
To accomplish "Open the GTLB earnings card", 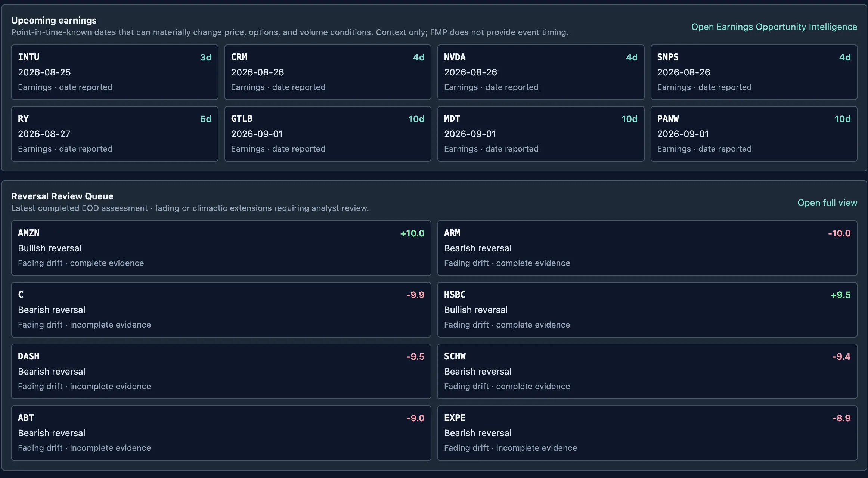I will point(328,134).
